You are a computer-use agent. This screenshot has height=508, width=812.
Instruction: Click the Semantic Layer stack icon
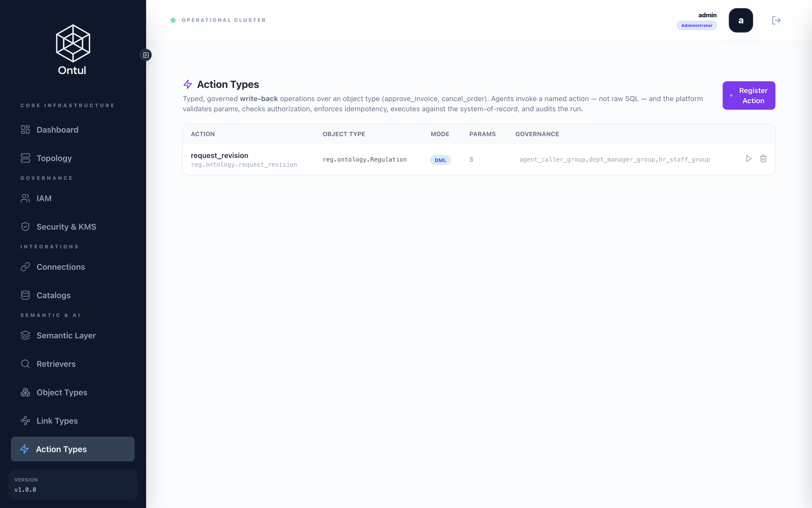click(x=25, y=335)
